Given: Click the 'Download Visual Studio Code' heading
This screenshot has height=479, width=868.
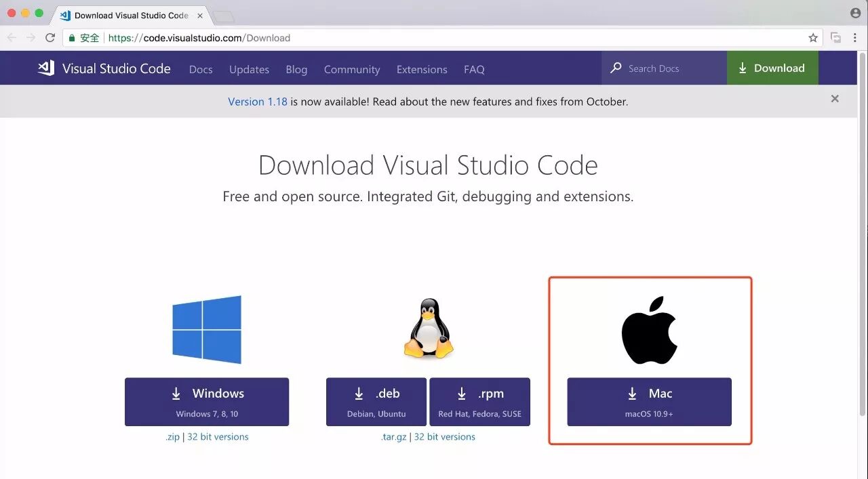Looking at the screenshot, I should pyautogui.click(x=428, y=165).
